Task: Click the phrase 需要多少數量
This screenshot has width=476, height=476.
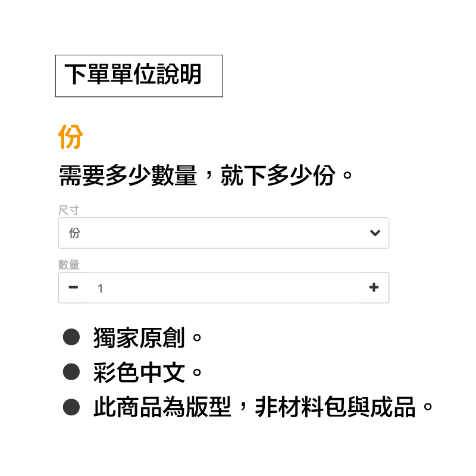Action: tap(128, 176)
